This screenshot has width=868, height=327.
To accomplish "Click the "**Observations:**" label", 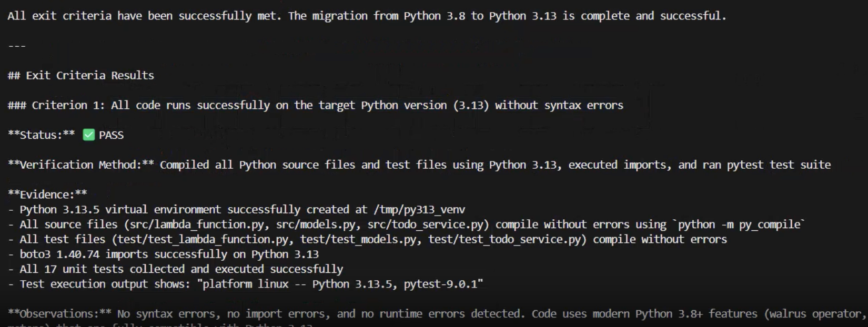I will click(59, 314).
